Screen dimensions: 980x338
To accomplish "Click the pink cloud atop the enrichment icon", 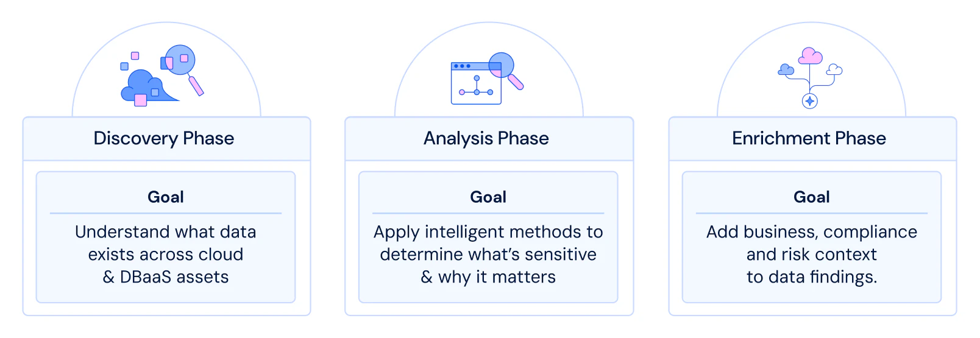I will pos(811,56).
